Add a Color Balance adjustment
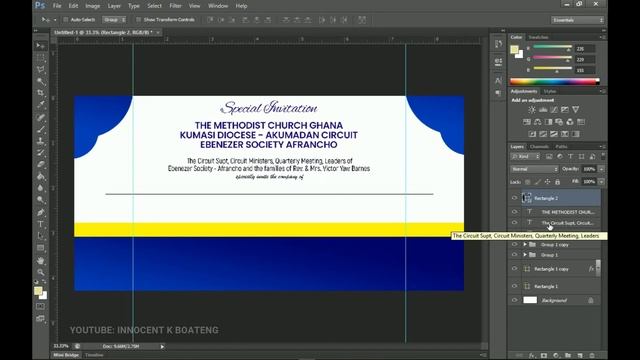This screenshot has width=640, height=360. click(538, 122)
